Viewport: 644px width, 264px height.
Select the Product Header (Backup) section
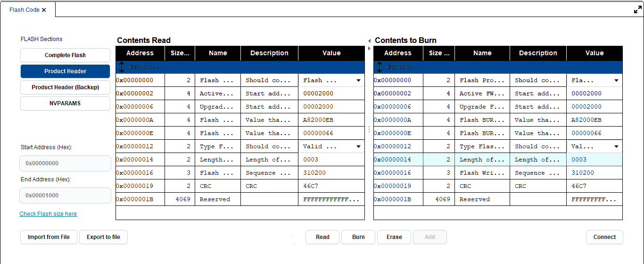coord(65,87)
